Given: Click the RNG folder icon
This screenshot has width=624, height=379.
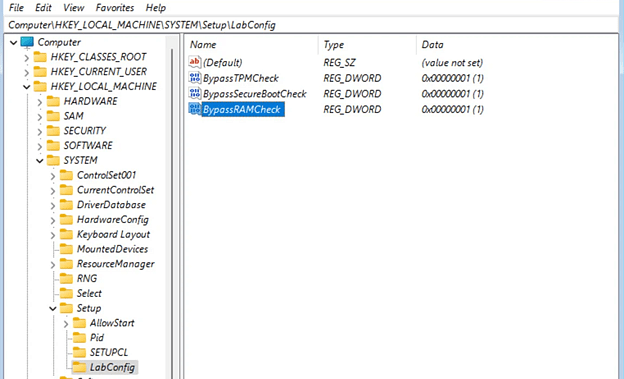Looking at the screenshot, I should (x=66, y=278).
